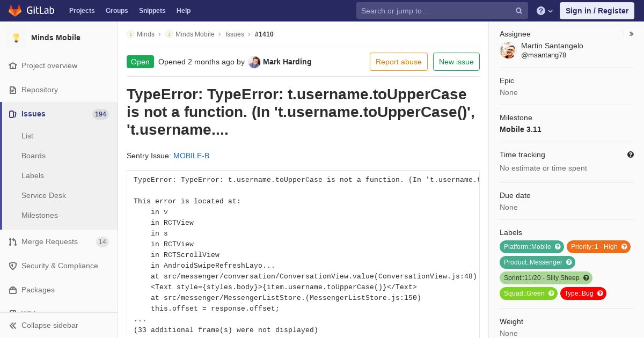Screen dimensions: 644x338
Task: Click the Minds Mobile lightbulb avatar
Action: [16, 38]
